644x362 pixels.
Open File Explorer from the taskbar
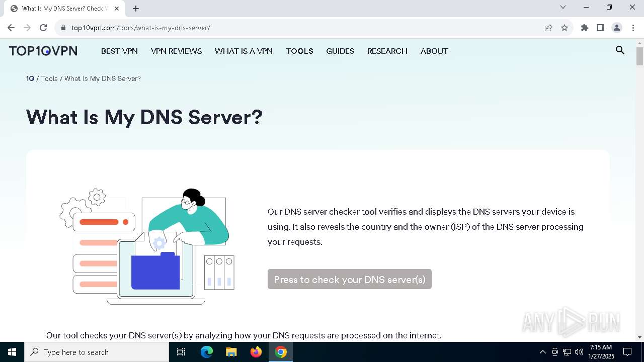231,352
